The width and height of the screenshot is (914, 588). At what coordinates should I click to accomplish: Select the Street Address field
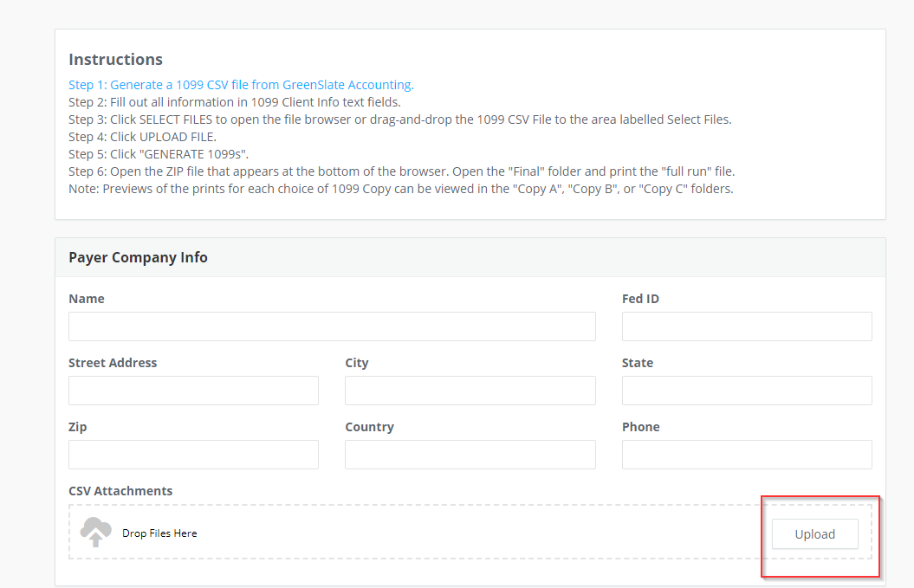coord(193,391)
